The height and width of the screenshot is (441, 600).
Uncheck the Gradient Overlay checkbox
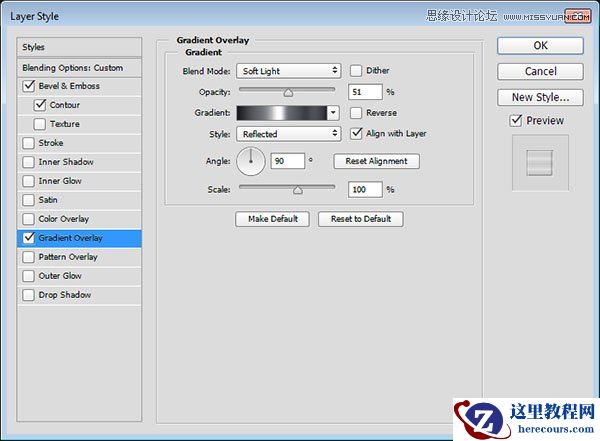click(x=29, y=238)
